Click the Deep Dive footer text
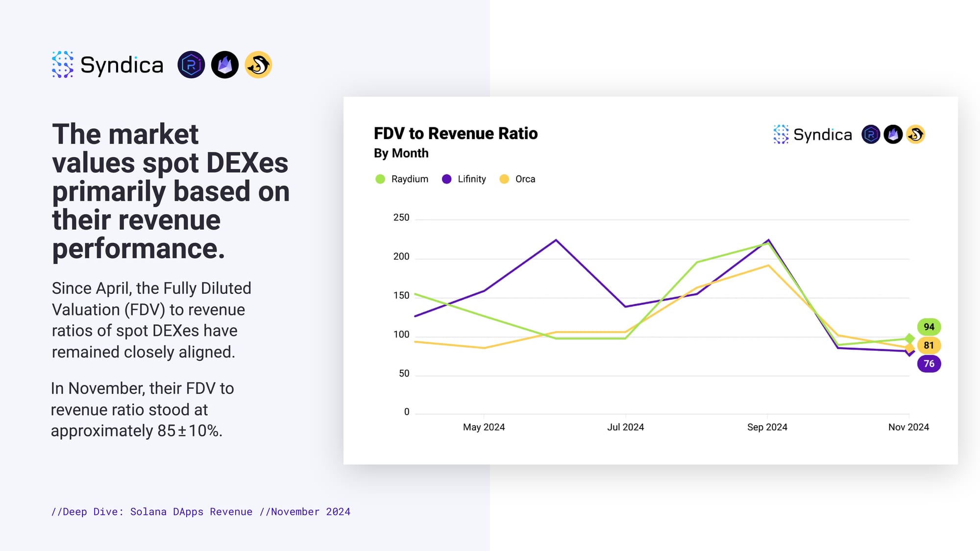Screen dimensions: 980x551 pos(201,512)
